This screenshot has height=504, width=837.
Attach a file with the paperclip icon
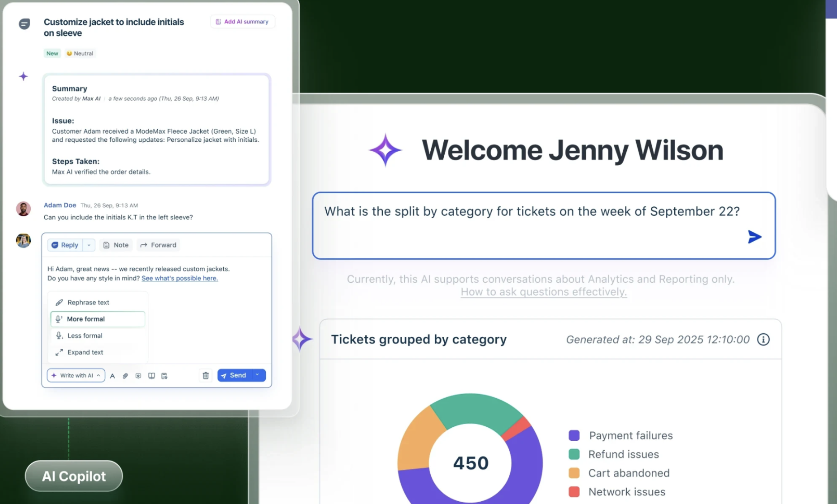pos(125,376)
